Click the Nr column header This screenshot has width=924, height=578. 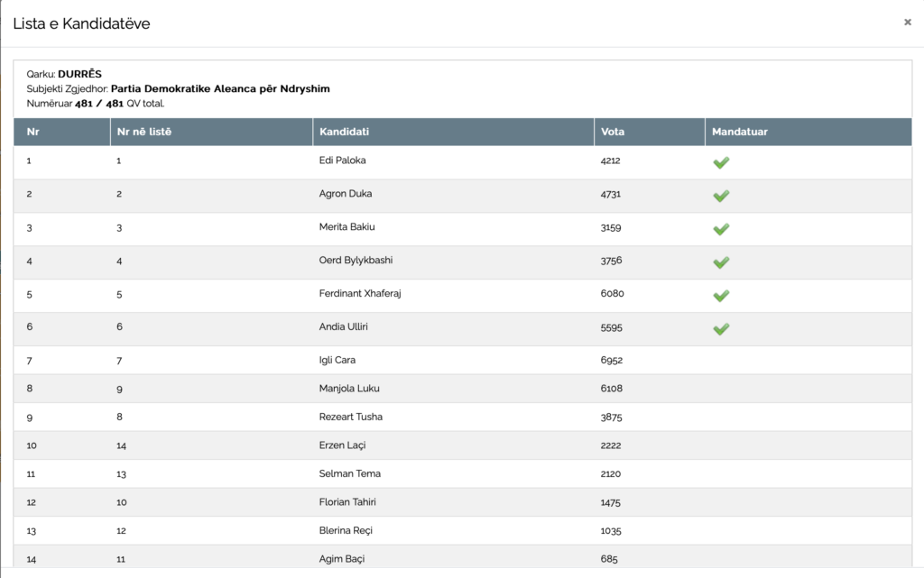coord(33,132)
